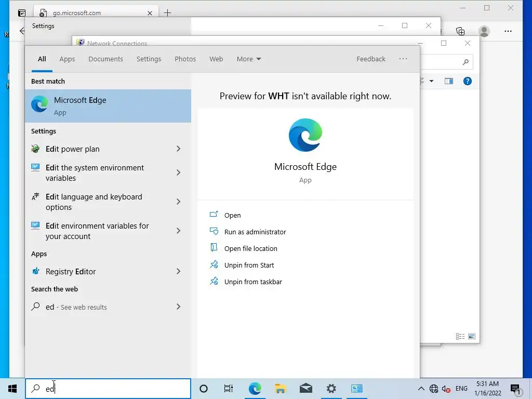Screen dimensions: 532x399
Task: Click the Edit environment variables for account icon
Action: (x=35, y=225)
